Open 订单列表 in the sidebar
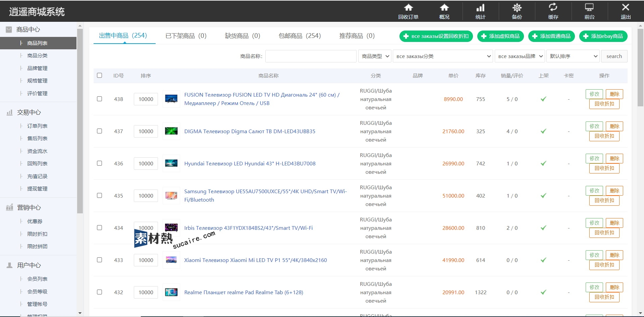 37,126
